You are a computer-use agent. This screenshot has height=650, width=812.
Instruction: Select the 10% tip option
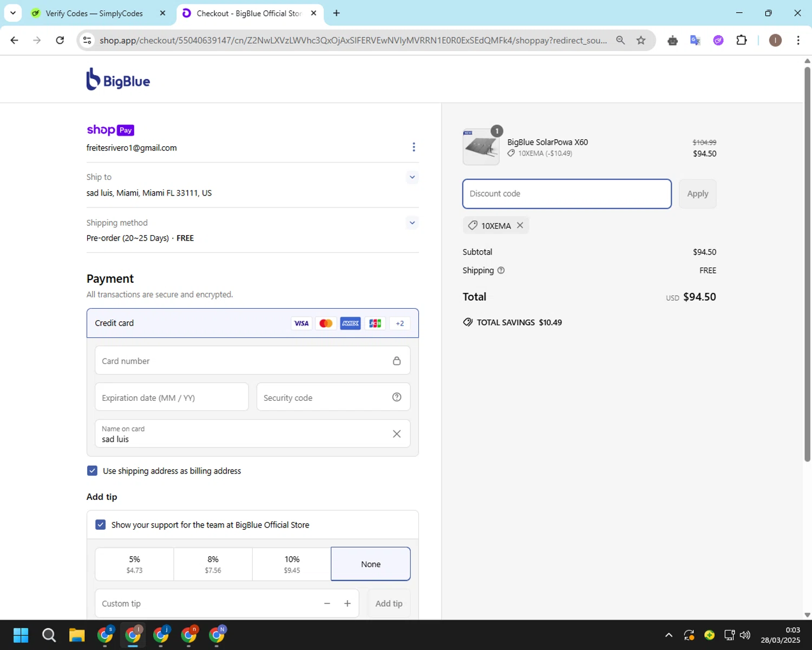click(292, 564)
